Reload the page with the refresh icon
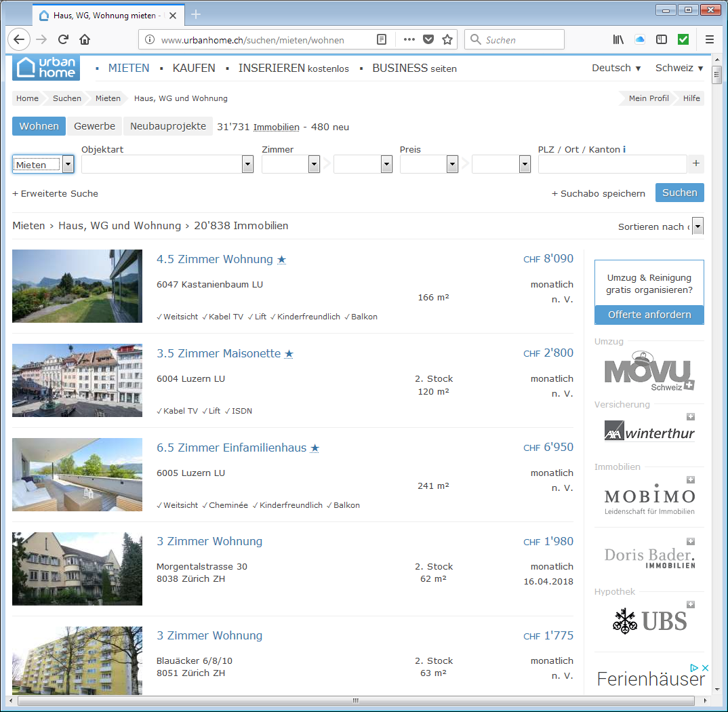728x712 pixels. (63, 40)
